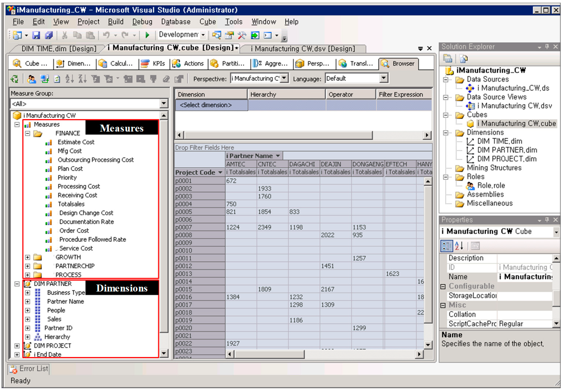Click the Alphabetical sort icon in Properties
Image resolution: width=563 pixels, height=392 pixels.
point(459,246)
